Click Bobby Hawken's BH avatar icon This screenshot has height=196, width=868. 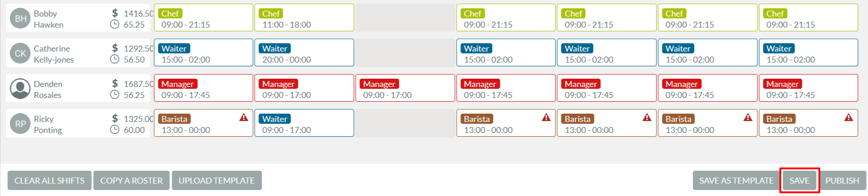pyautogui.click(x=20, y=18)
